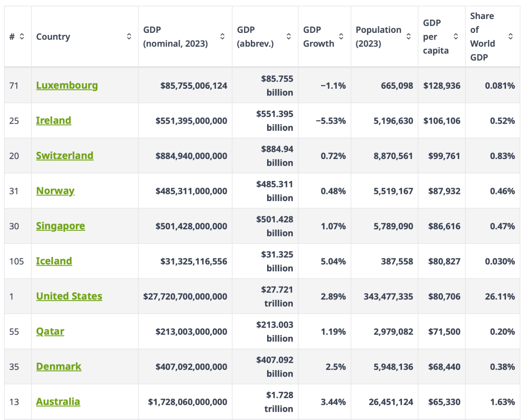
Task: Sort table by rank number arrows
Action: (x=22, y=36)
